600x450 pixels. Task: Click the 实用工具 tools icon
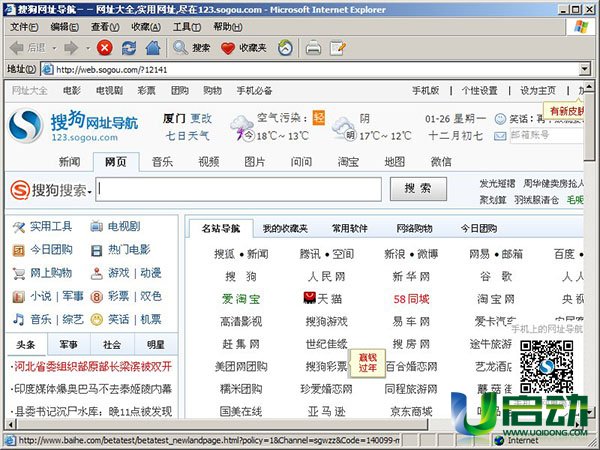pyautogui.click(x=19, y=227)
